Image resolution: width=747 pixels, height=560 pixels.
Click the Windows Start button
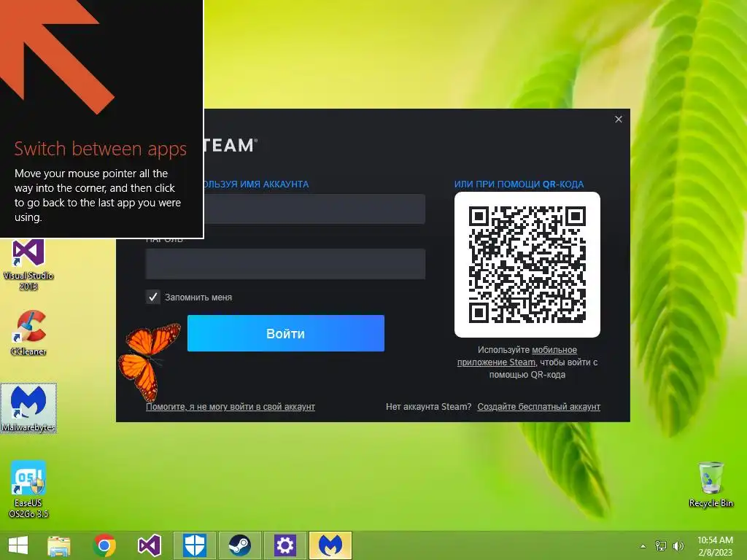tap(18, 545)
